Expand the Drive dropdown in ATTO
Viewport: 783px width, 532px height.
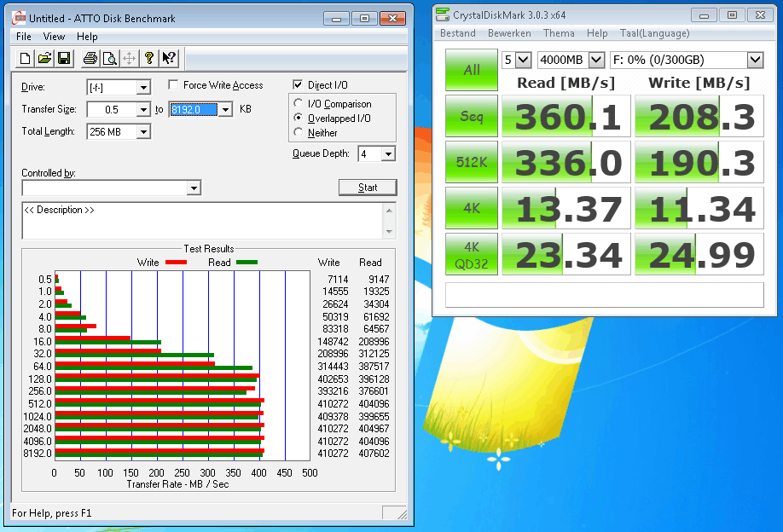142,88
